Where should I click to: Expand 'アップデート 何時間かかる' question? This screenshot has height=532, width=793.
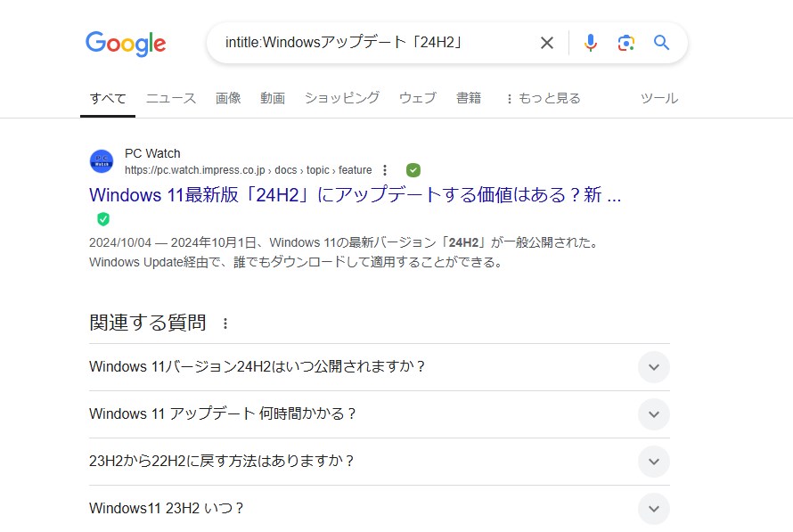(x=653, y=414)
